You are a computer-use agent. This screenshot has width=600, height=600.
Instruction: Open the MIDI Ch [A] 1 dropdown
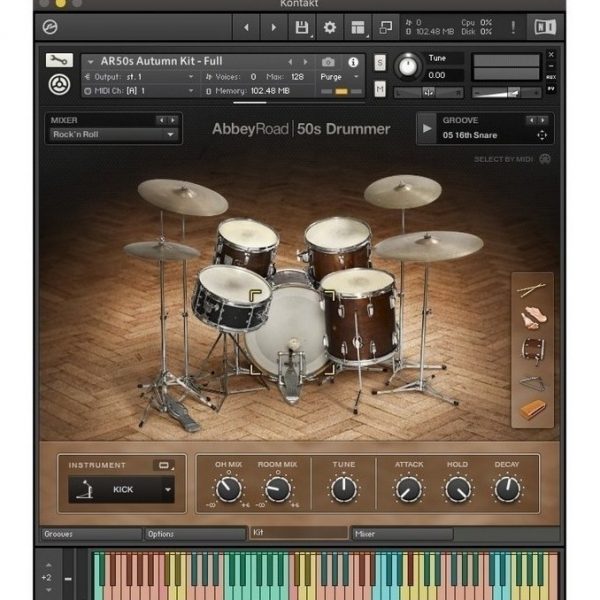[139, 91]
